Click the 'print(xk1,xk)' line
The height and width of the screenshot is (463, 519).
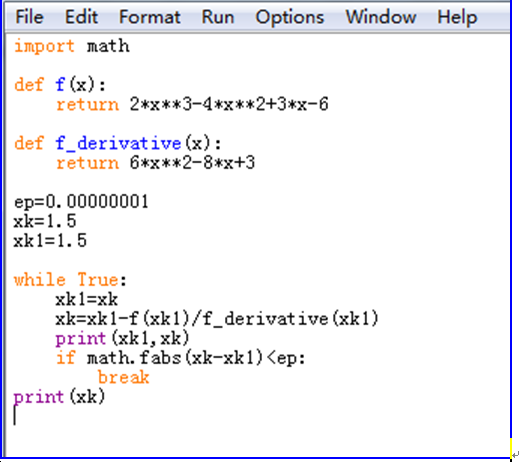pyautogui.click(x=122, y=338)
